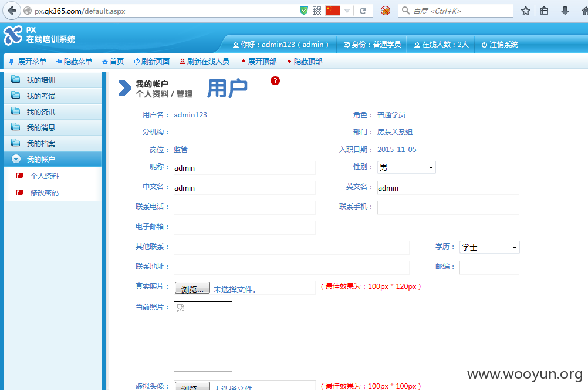Click the broken image icon in 当前照片
Viewport: 588px width, 391px height.
click(x=181, y=308)
